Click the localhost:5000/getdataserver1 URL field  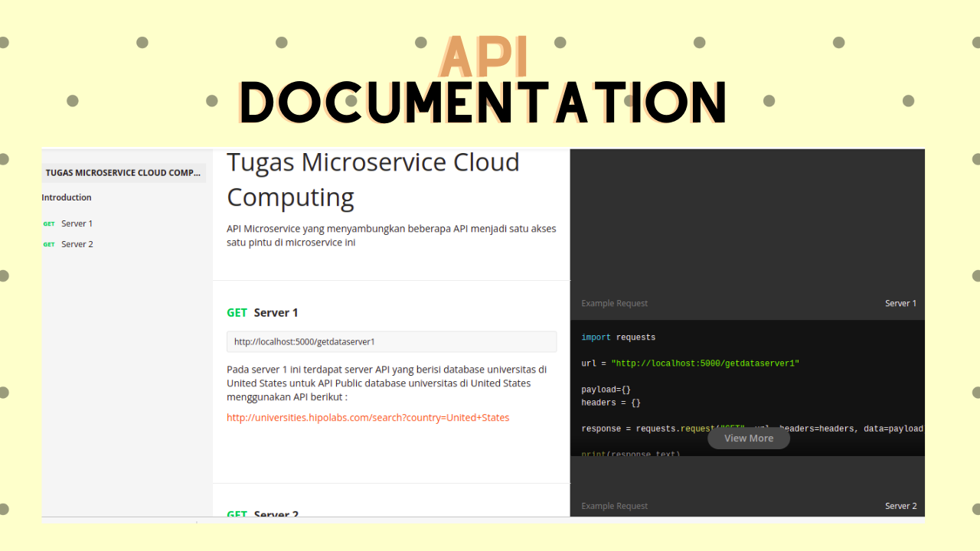tap(391, 342)
